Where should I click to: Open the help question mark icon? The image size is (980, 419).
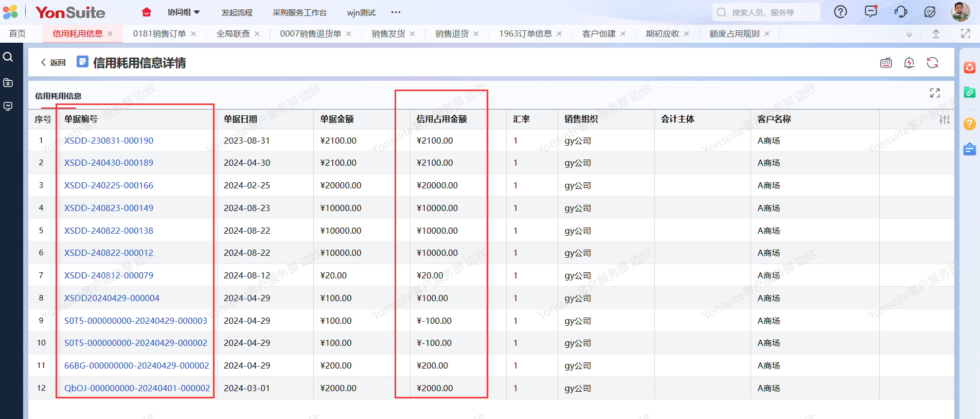tap(840, 12)
